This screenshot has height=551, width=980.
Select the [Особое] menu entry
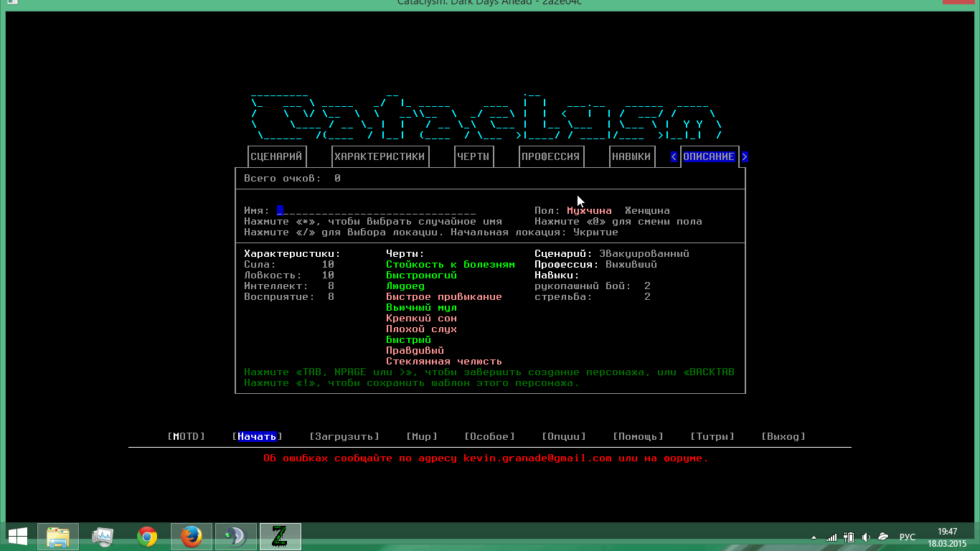tap(490, 436)
